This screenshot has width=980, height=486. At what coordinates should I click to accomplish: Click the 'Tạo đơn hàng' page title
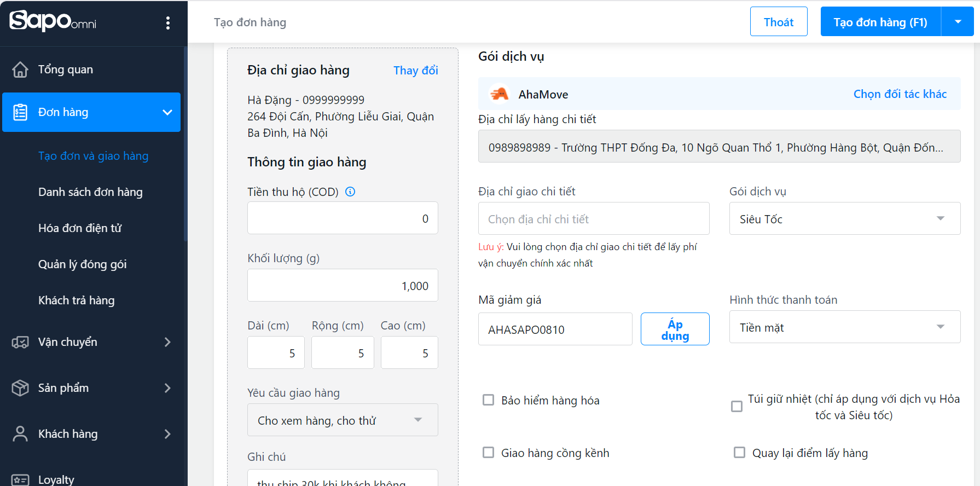click(x=250, y=22)
